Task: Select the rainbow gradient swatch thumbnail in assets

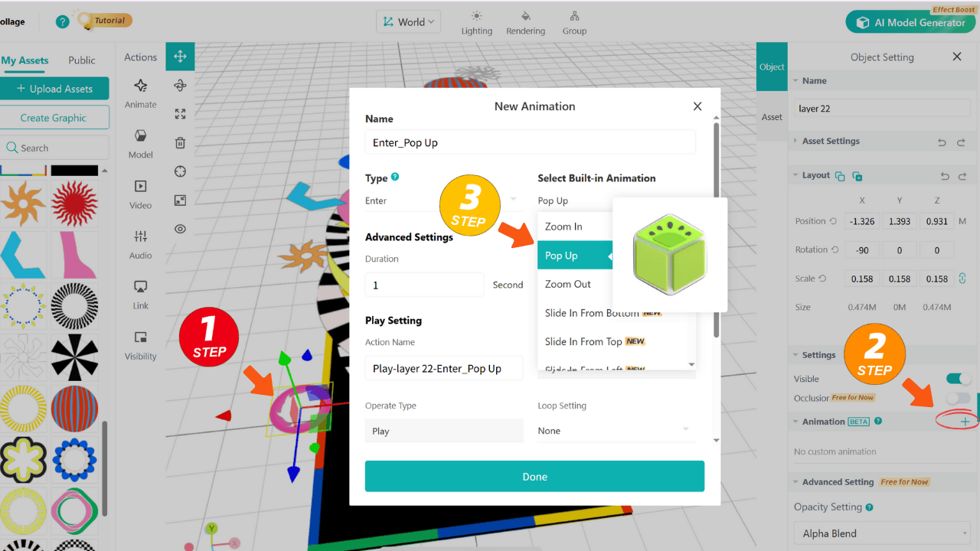Action: 23,169
